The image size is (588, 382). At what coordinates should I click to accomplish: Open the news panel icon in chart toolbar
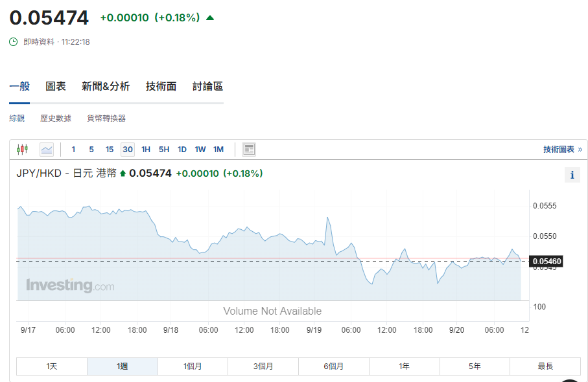[x=249, y=150]
